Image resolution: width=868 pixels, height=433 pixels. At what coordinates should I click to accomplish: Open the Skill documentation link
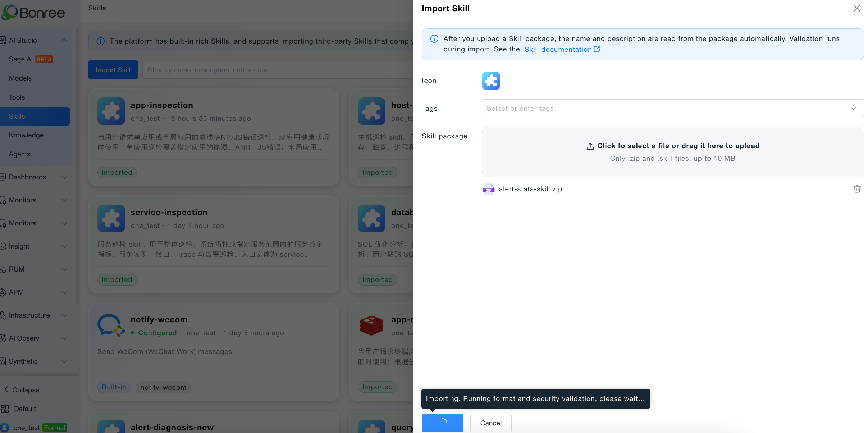562,50
